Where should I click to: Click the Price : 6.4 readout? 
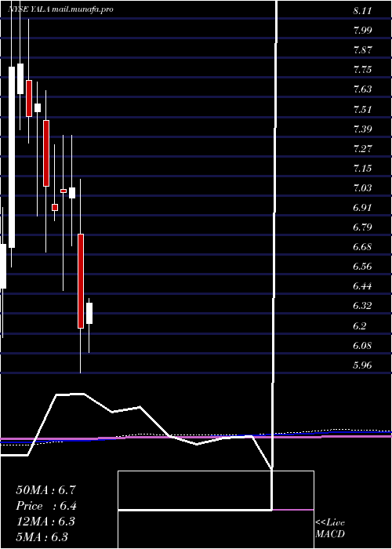pyautogui.click(x=45, y=506)
